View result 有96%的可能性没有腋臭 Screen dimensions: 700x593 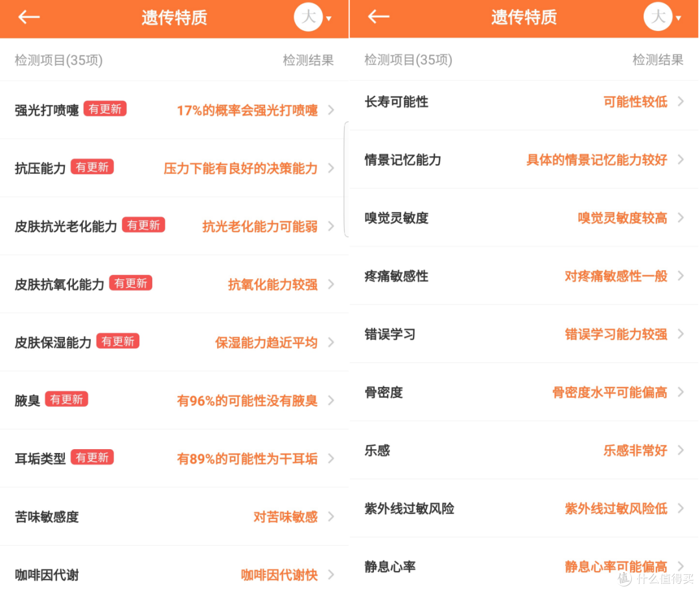(248, 401)
